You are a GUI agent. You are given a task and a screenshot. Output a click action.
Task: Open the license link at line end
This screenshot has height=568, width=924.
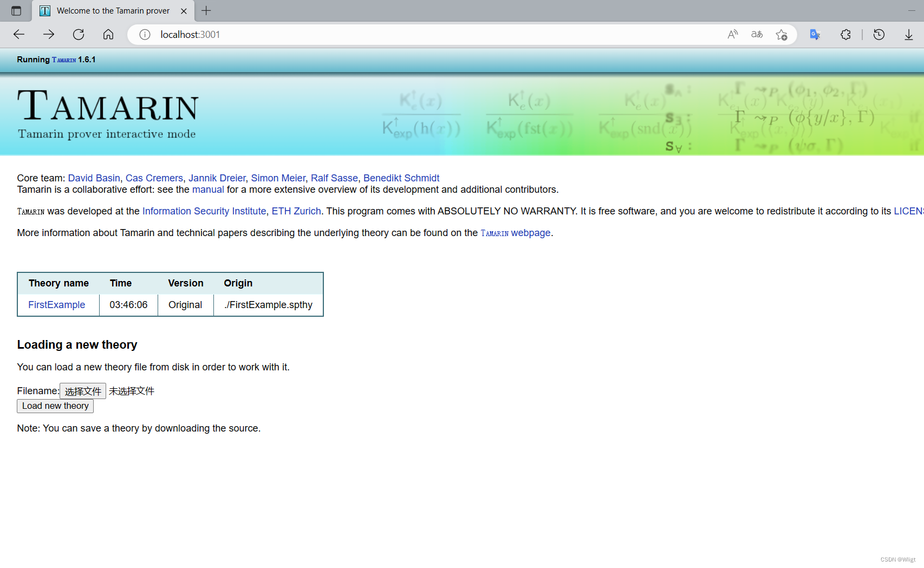908,211
